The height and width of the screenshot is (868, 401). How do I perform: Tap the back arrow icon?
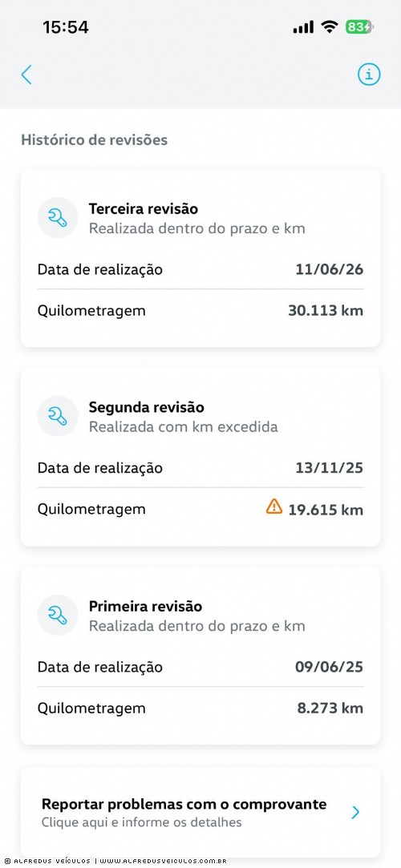pyautogui.click(x=26, y=75)
